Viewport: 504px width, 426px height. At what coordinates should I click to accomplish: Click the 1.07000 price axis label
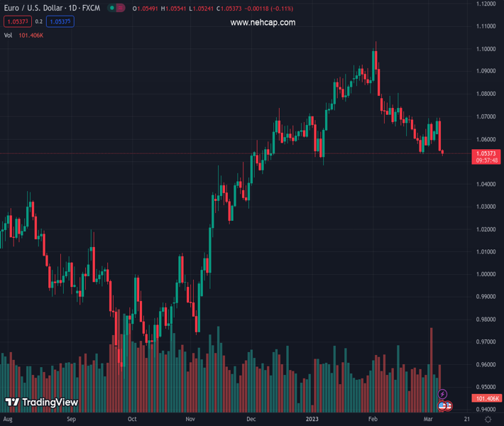pos(486,116)
